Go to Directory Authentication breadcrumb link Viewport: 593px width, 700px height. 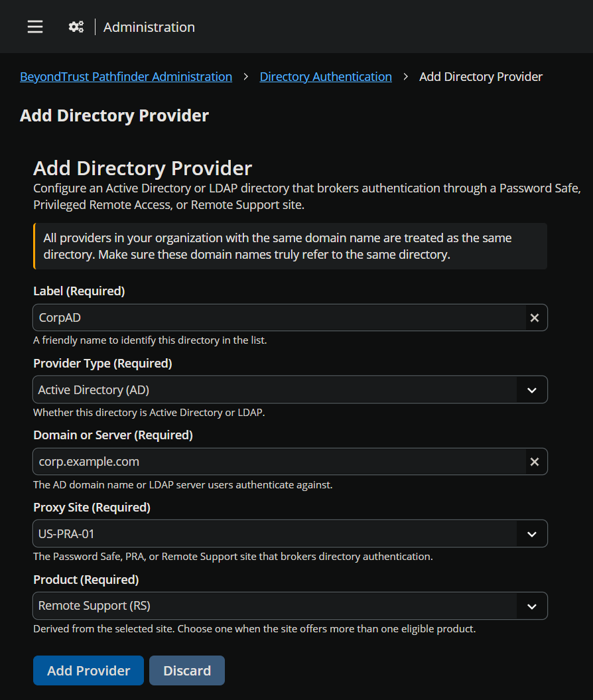pos(326,77)
